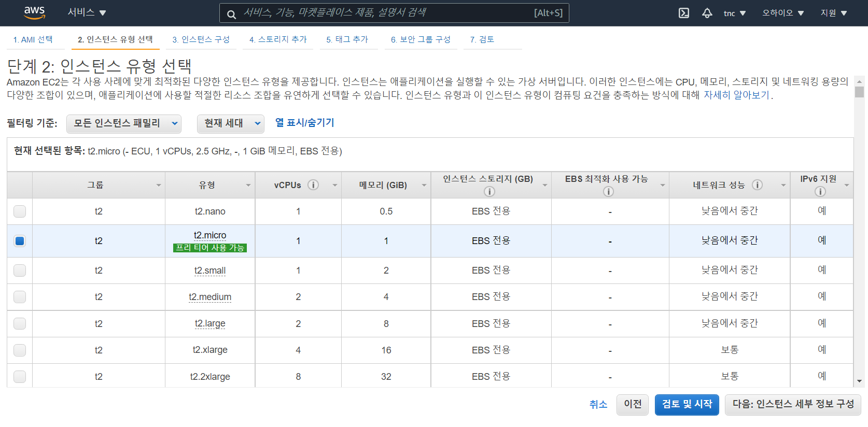The height and width of the screenshot is (427, 868).
Task: Focus the services search input field
Action: coord(394,13)
